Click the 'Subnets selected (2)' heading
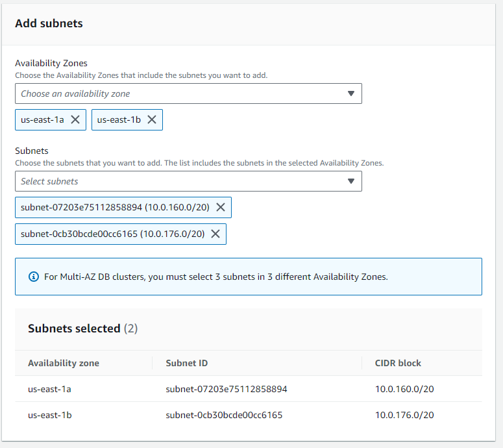503x448 pixels. tap(82, 329)
